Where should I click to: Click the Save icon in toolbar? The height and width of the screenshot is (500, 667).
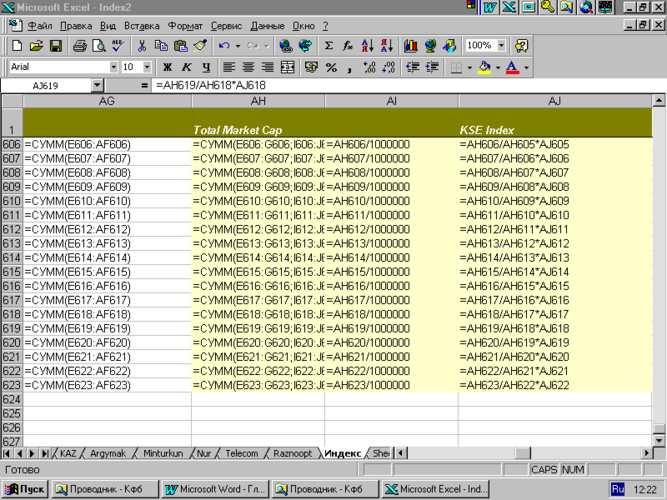56,46
